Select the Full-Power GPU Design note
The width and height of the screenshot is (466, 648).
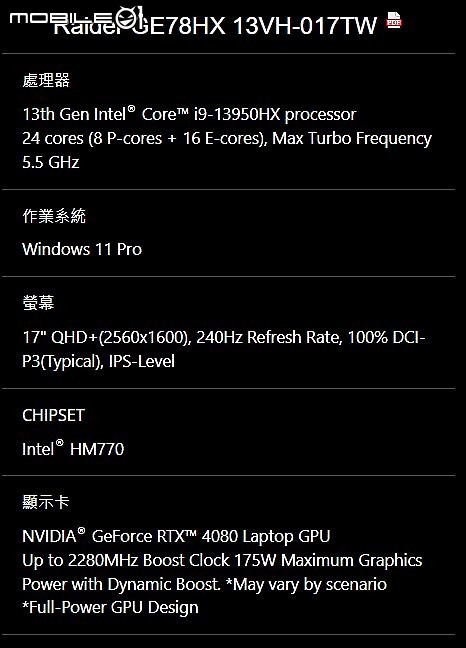click(x=110, y=608)
